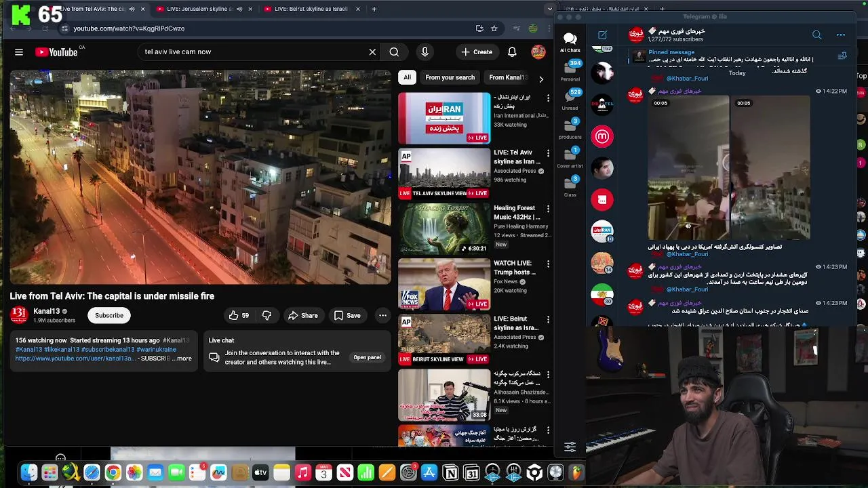The image size is (868, 488).
Task: Open Telegram sidebar filter settings icon
Action: tap(570, 447)
